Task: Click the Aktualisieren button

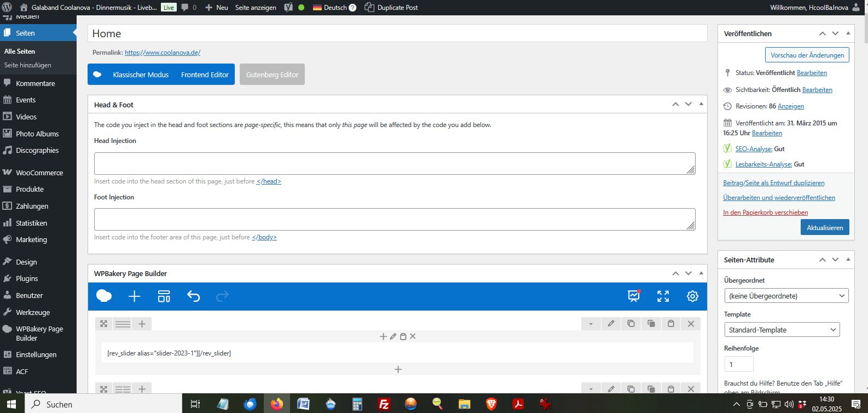Action: (x=825, y=227)
